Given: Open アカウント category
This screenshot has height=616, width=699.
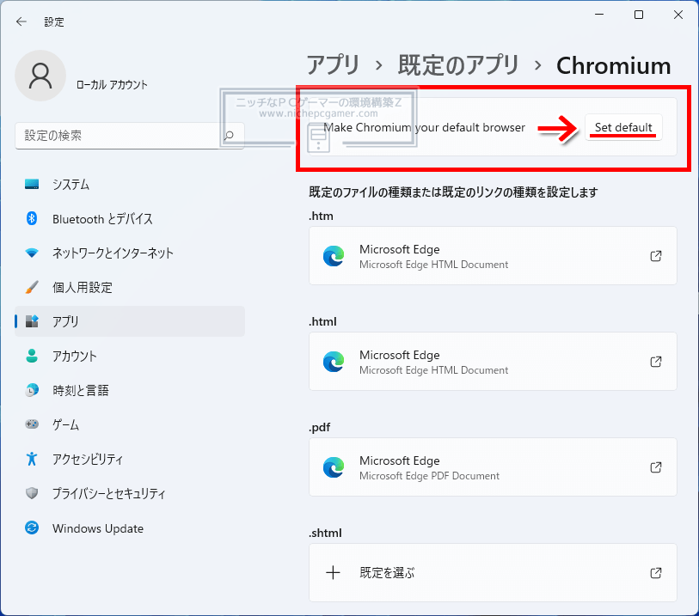Looking at the screenshot, I should tap(130, 356).
